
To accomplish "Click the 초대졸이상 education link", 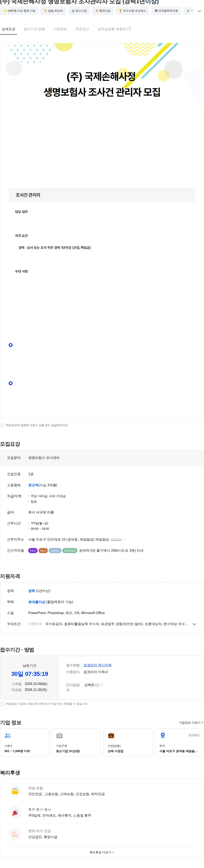I will [37, 602].
